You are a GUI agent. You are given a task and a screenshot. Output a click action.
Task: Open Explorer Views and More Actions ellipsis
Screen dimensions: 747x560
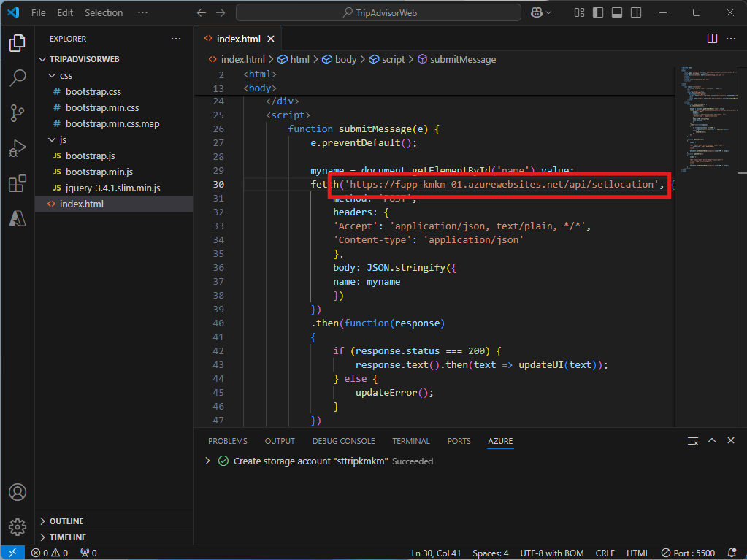[x=176, y=39]
